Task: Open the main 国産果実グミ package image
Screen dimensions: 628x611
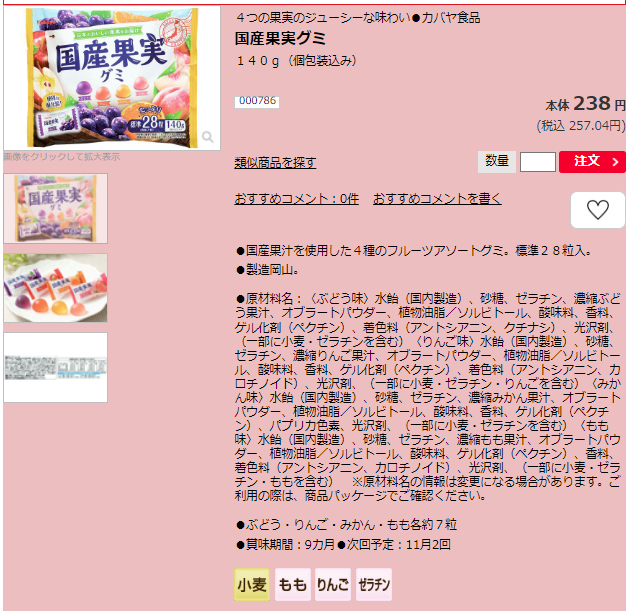Action: tap(112, 78)
